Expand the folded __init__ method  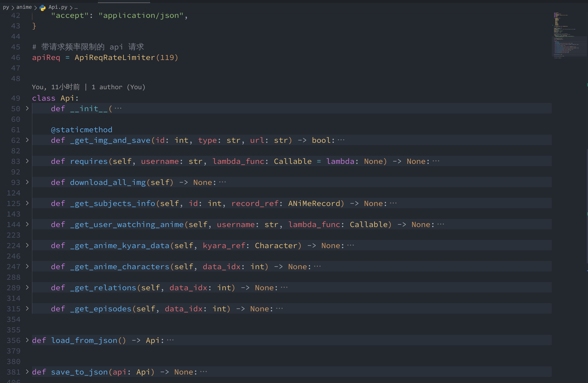tap(27, 109)
